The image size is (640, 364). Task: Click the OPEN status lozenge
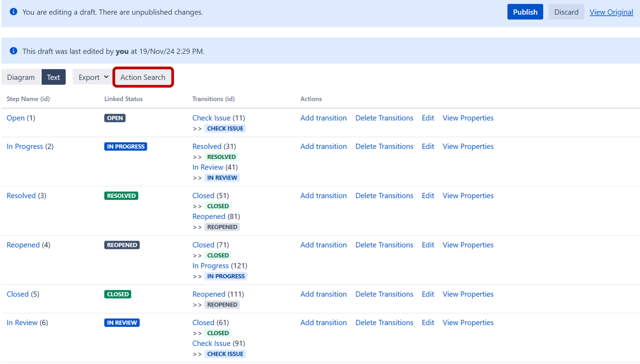tap(114, 118)
